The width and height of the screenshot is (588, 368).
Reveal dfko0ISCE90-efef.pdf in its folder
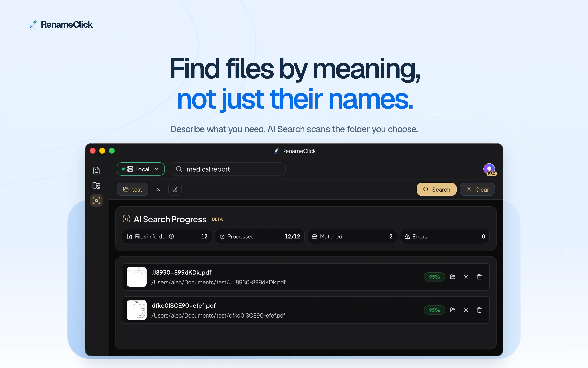click(453, 310)
